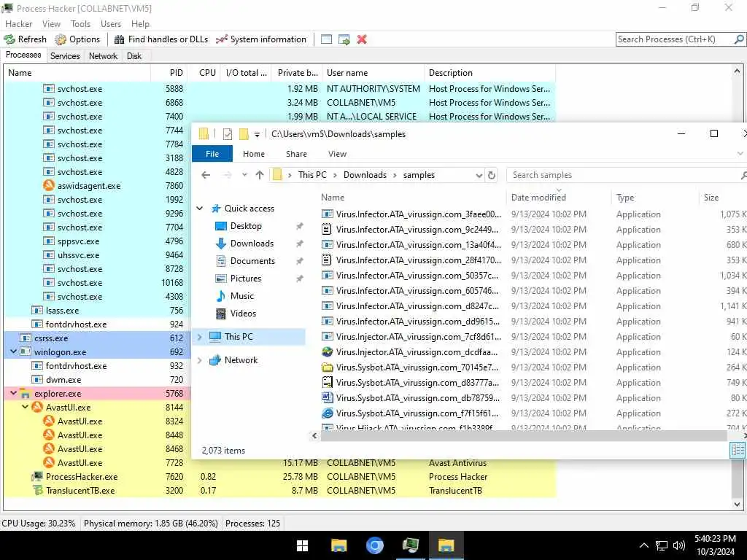Viewport: 747px width, 560px height.
Task: Open Documents in Quick access
Action: click(x=252, y=260)
